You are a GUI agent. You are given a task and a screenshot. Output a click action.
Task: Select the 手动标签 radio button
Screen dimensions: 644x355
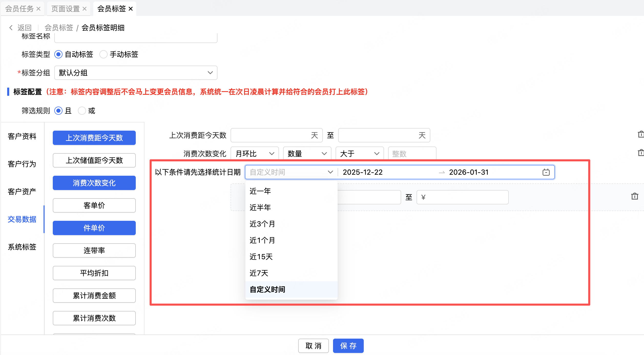[x=103, y=54]
